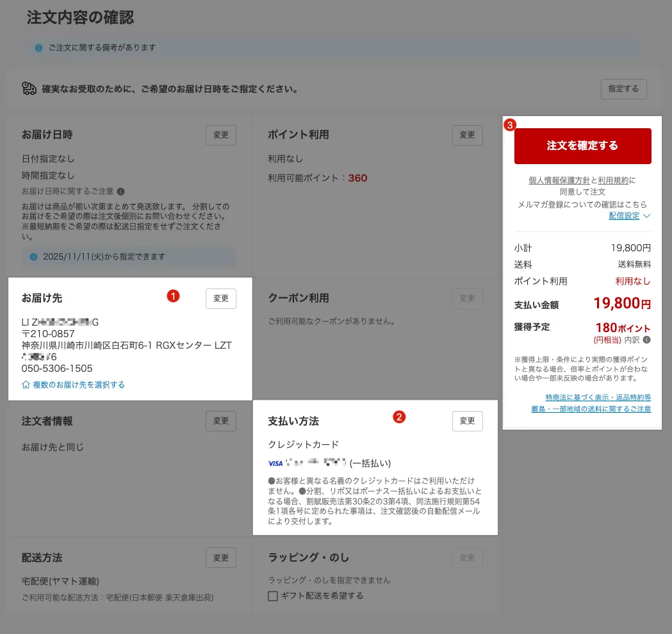Change the お届け先 delivery address

point(221,299)
